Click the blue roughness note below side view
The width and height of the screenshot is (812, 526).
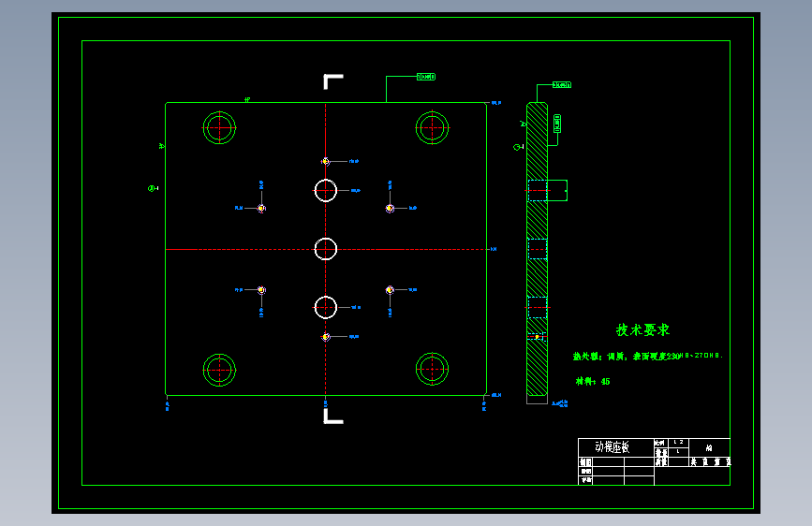pyautogui.click(x=560, y=402)
